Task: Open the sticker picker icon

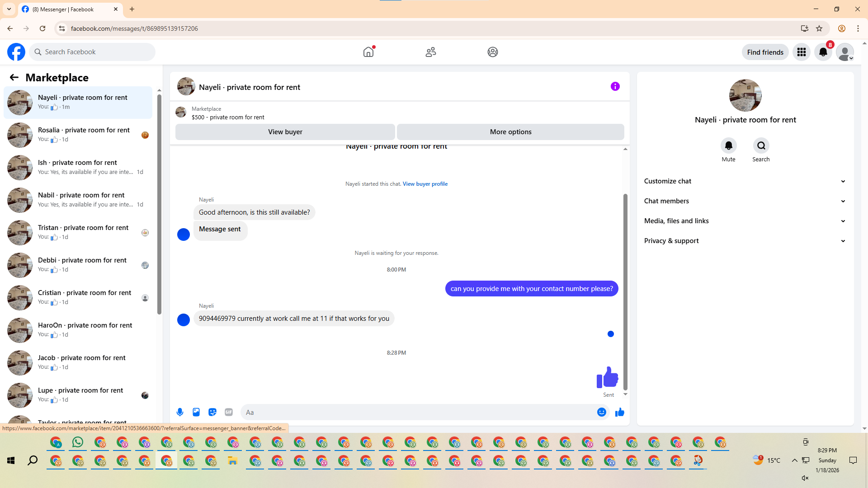Action: (x=212, y=412)
